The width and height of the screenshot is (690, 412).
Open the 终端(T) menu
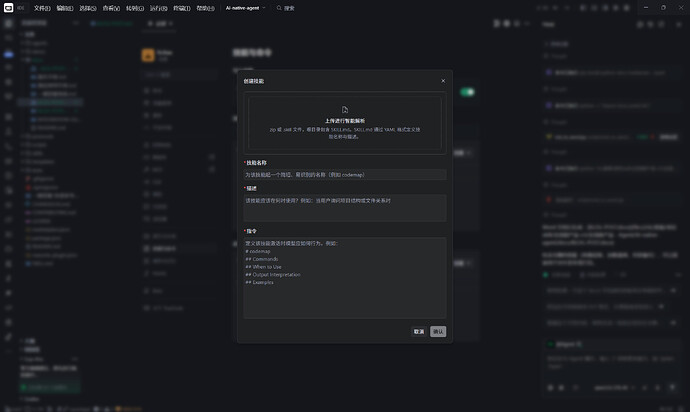[x=182, y=8]
